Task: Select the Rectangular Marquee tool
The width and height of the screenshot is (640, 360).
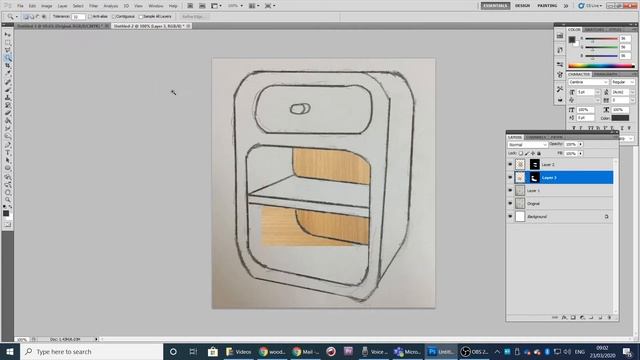Action: [x=7, y=42]
